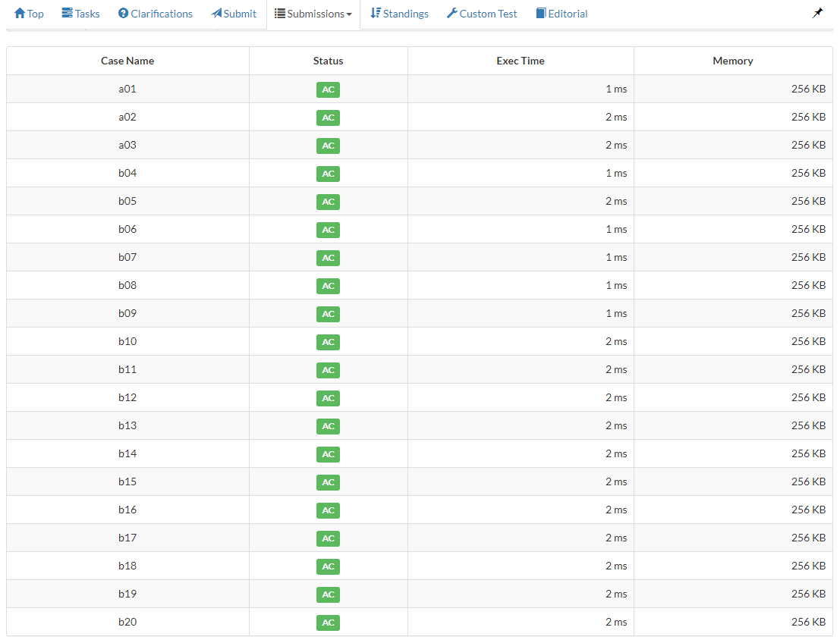This screenshot has width=840, height=643.
Task: Open the Custom Test tab
Action: click(x=482, y=14)
